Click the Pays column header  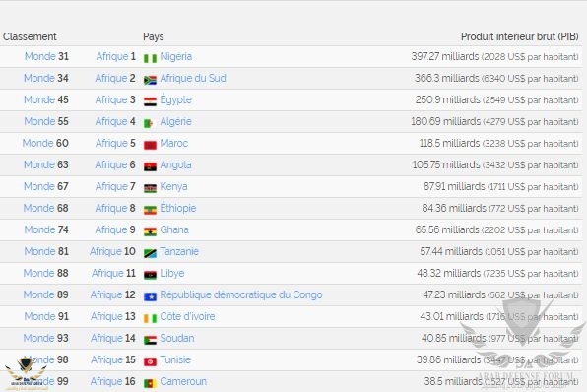click(153, 36)
